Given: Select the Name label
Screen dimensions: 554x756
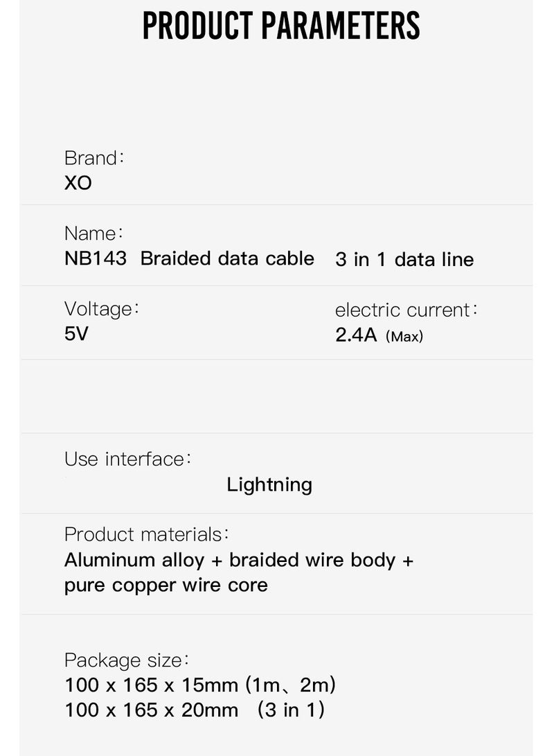Looking at the screenshot, I should pyautogui.click(x=94, y=234).
